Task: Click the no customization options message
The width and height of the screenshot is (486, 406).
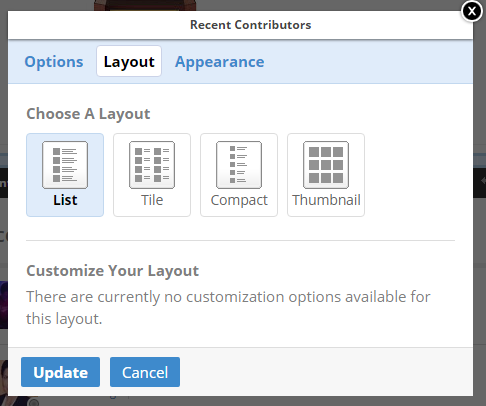Action: [228, 308]
